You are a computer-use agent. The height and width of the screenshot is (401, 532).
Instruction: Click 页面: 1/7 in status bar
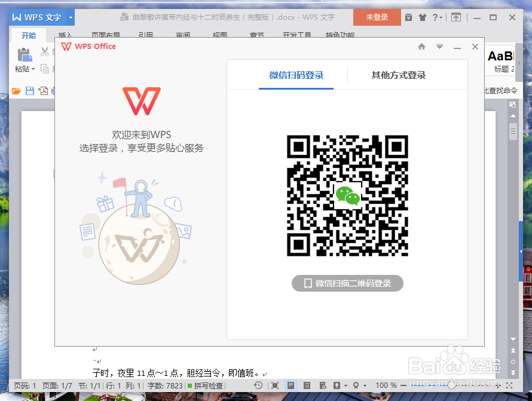pos(57,385)
